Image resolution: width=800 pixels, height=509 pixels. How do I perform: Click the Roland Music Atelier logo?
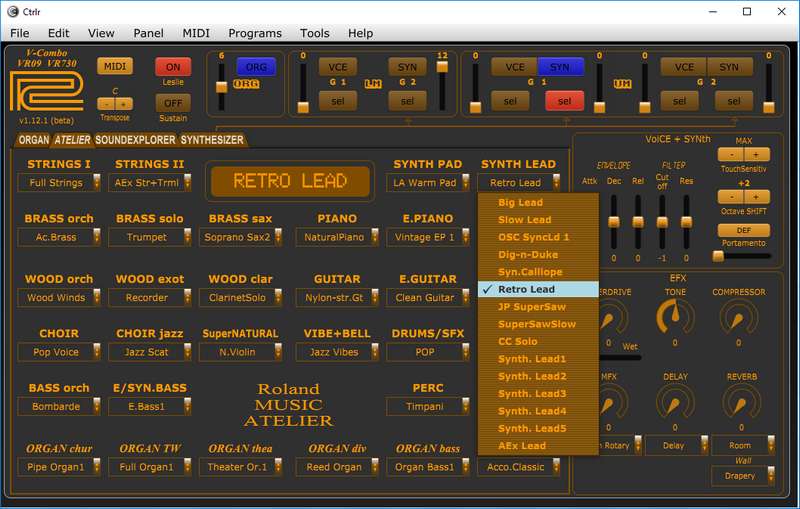(x=289, y=404)
